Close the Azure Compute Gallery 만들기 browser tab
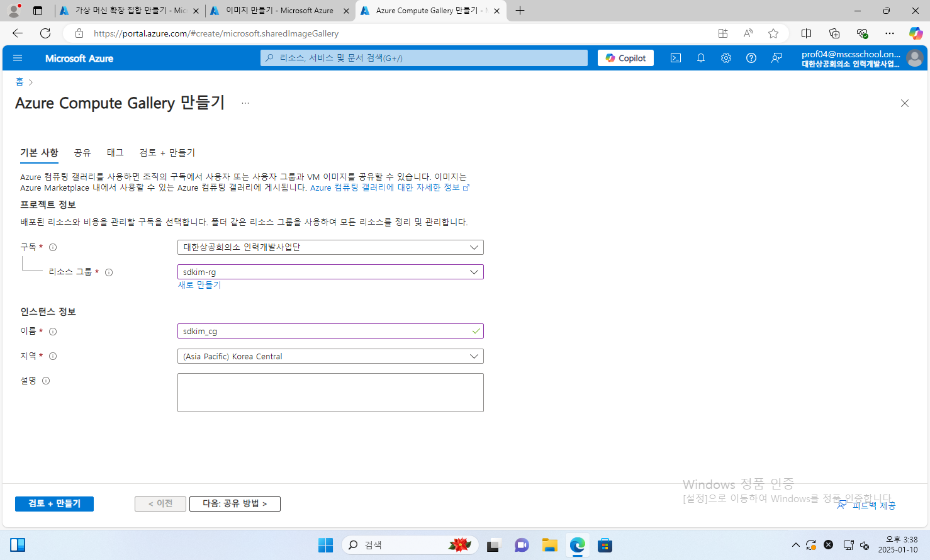930x560 pixels. [496, 11]
